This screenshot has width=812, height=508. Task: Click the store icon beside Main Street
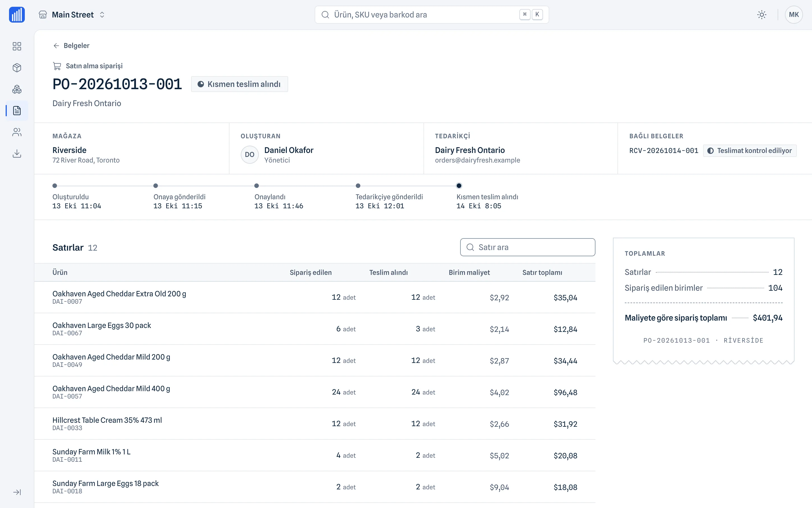43,15
